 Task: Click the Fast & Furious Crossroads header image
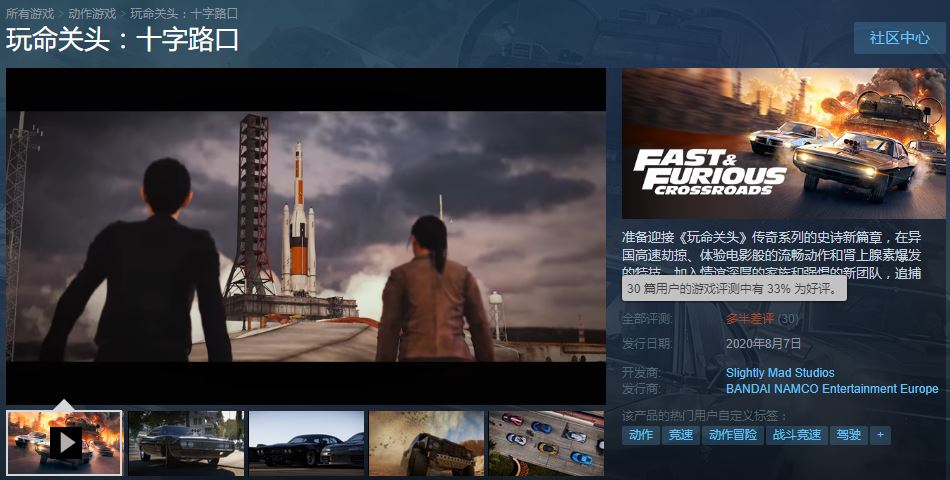tap(783, 143)
